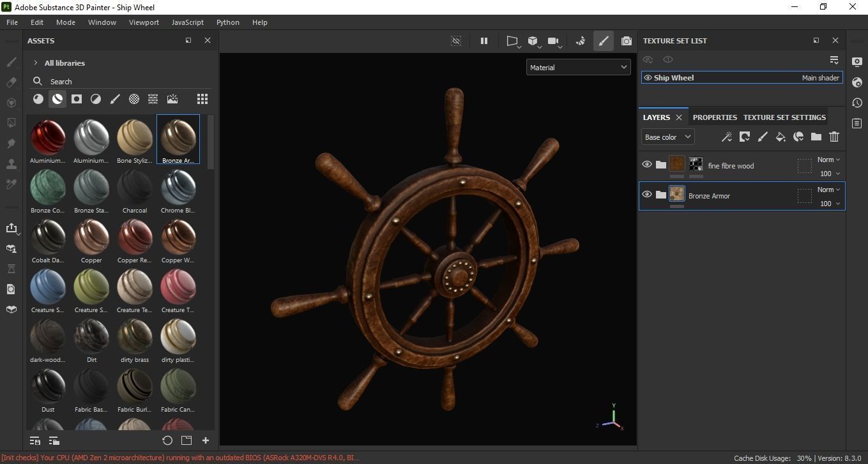
Task: Close the Layers tab
Action: tap(679, 117)
